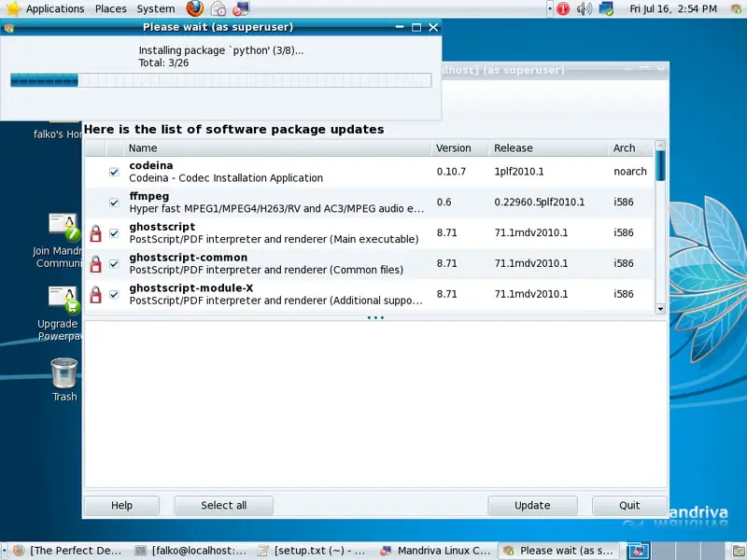Click the date and time clock
747x560 pixels.
pos(672,8)
